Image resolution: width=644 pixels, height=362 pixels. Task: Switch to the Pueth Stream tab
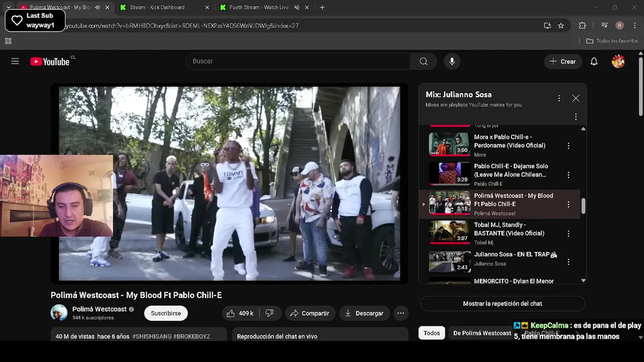click(265, 8)
